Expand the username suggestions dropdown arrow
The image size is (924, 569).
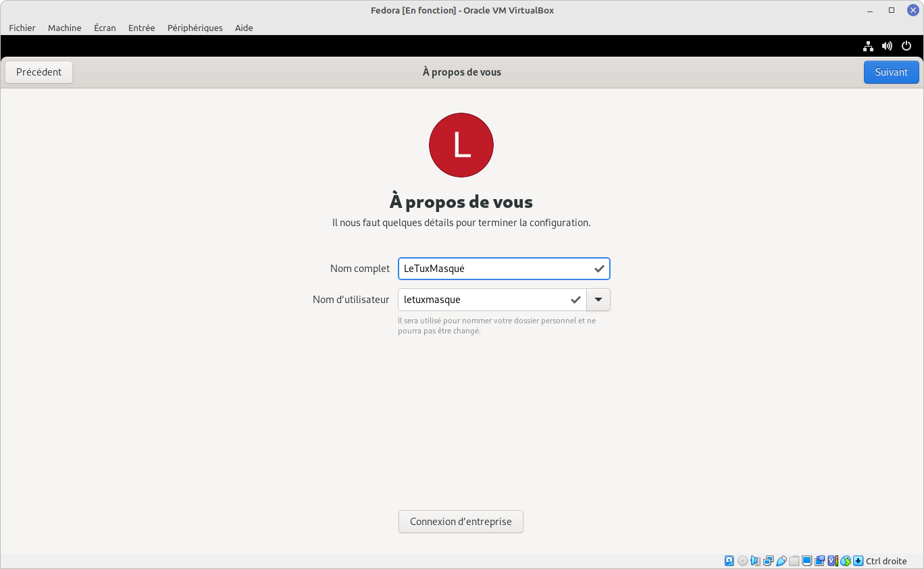(x=598, y=300)
